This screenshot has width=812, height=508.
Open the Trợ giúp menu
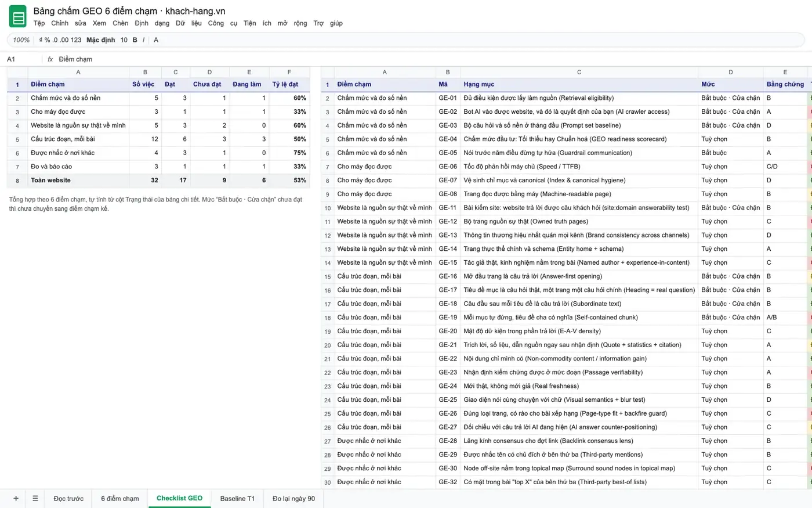pyautogui.click(x=328, y=23)
